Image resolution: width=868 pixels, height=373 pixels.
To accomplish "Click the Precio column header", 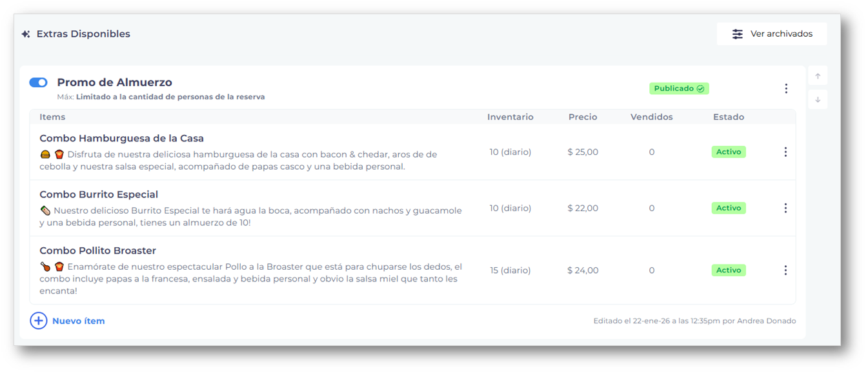I will [x=583, y=117].
